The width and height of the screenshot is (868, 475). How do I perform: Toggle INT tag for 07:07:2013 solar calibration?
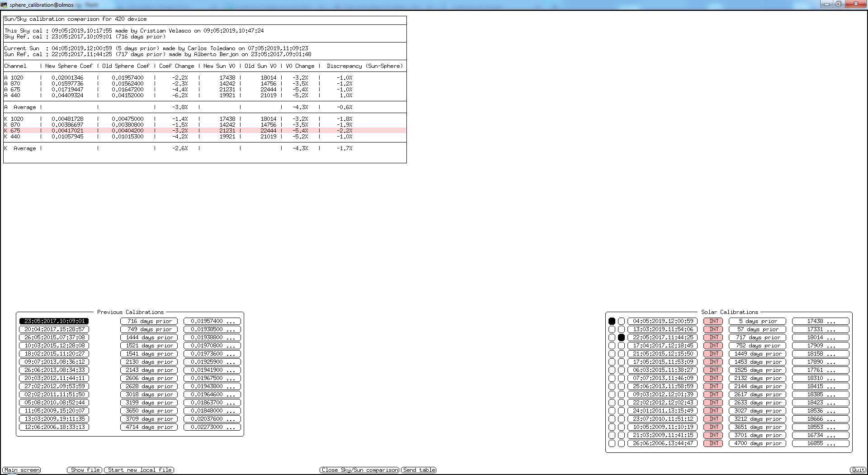[713, 378]
